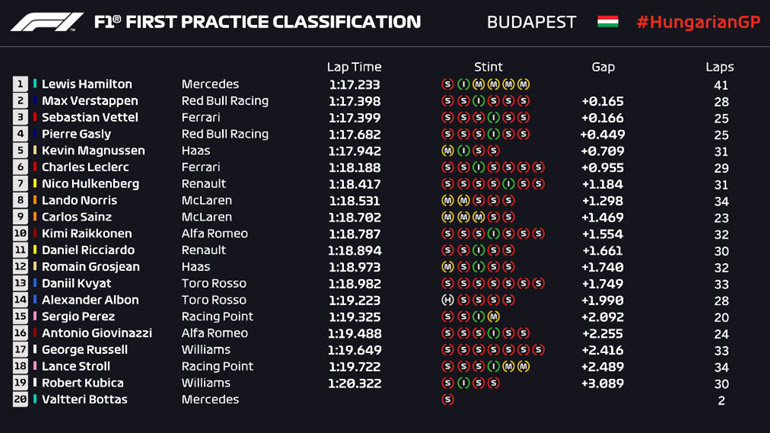Click the F1 logo
The height and width of the screenshot is (433, 770).
[47, 22]
